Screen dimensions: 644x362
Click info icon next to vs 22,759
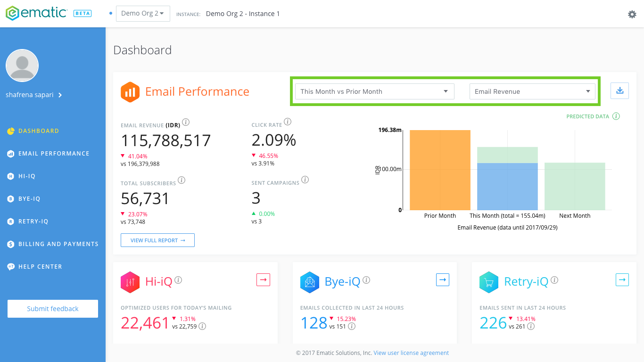[x=202, y=326]
